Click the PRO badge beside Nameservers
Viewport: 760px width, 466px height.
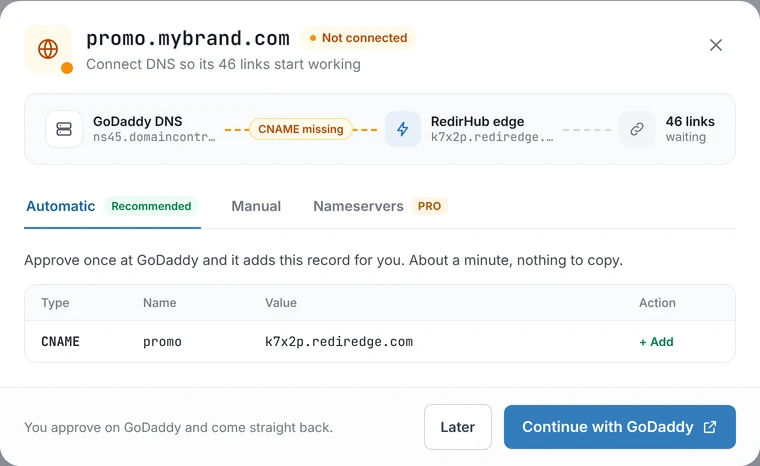pos(429,206)
